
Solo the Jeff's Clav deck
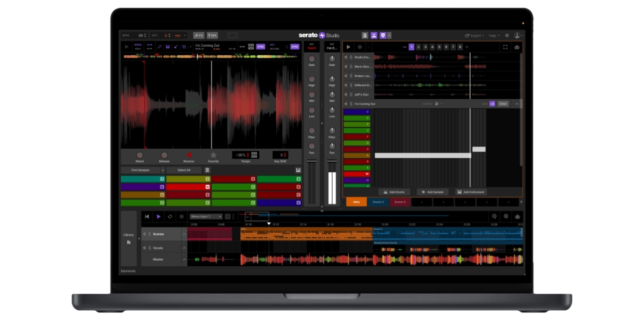pos(351,94)
